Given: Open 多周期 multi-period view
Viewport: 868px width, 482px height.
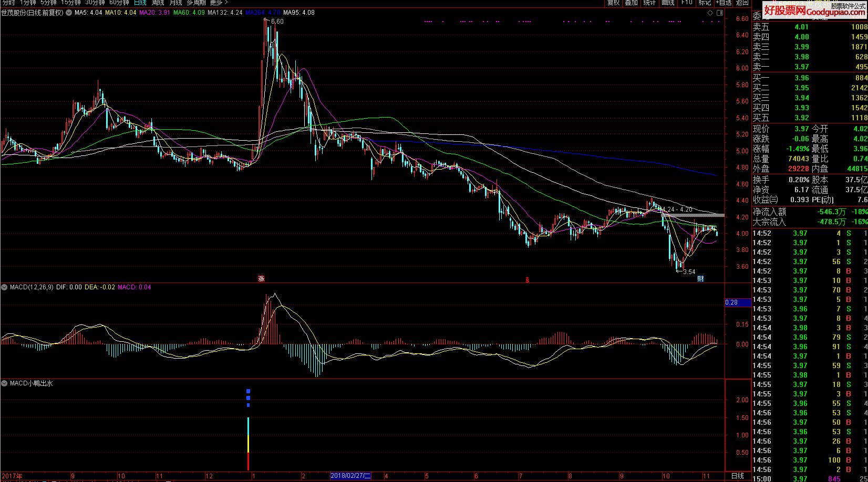Looking at the screenshot, I should click(x=197, y=3).
